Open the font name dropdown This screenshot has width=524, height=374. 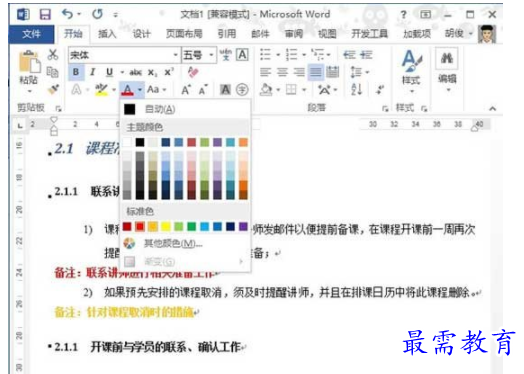tap(175, 55)
